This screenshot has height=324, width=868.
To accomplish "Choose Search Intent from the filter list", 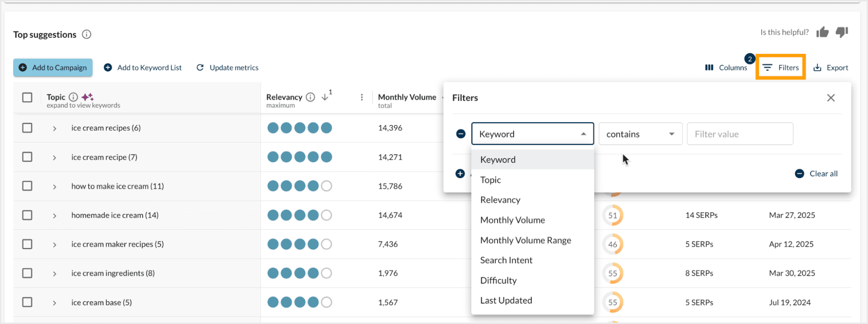I will [x=506, y=260].
